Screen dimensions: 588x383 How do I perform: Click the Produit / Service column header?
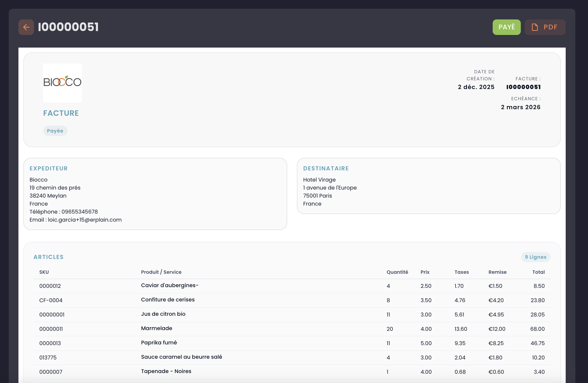tap(161, 272)
